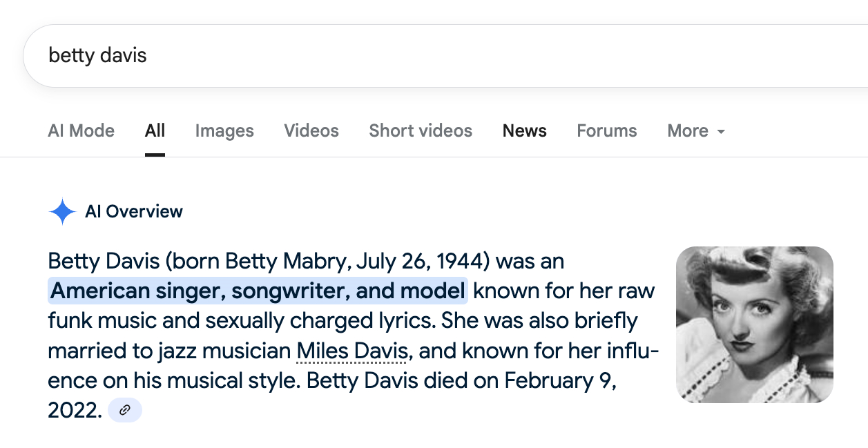Image resolution: width=868 pixels, height=448 pixels.
Task: Open the source link chip icon
Action: (125, 410)
